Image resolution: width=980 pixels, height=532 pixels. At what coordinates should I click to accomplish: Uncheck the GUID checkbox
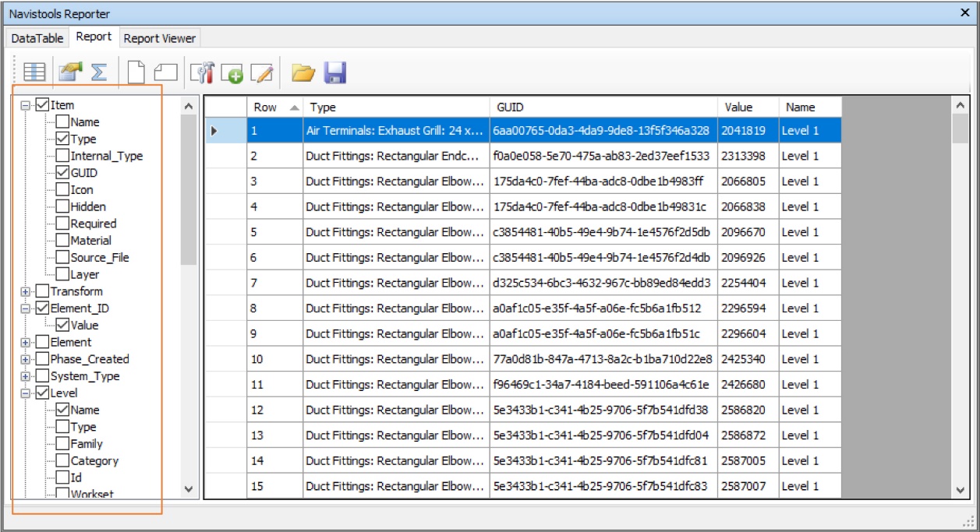point(62,173)
